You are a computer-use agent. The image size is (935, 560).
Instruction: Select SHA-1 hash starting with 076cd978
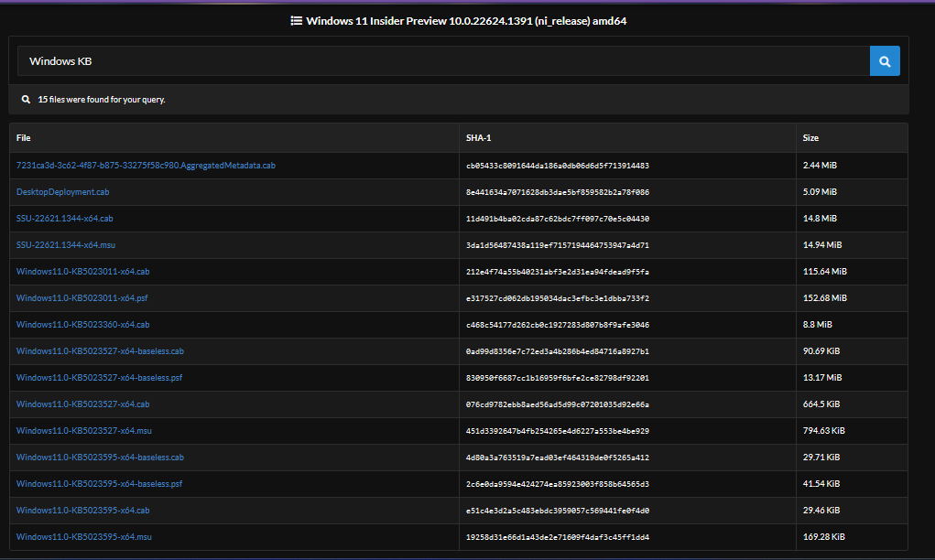point(558,404)
